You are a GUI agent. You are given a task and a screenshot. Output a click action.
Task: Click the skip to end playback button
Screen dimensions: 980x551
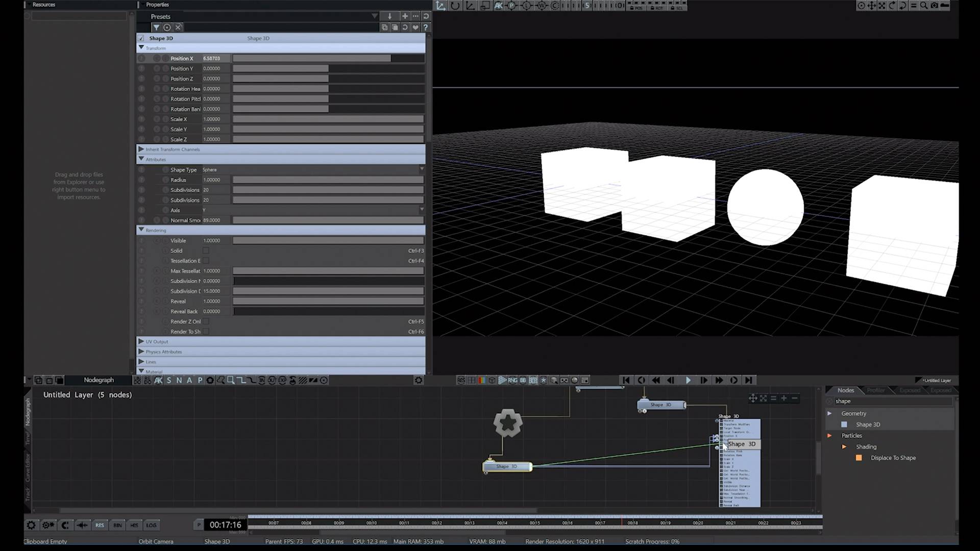tap(748, 380)
